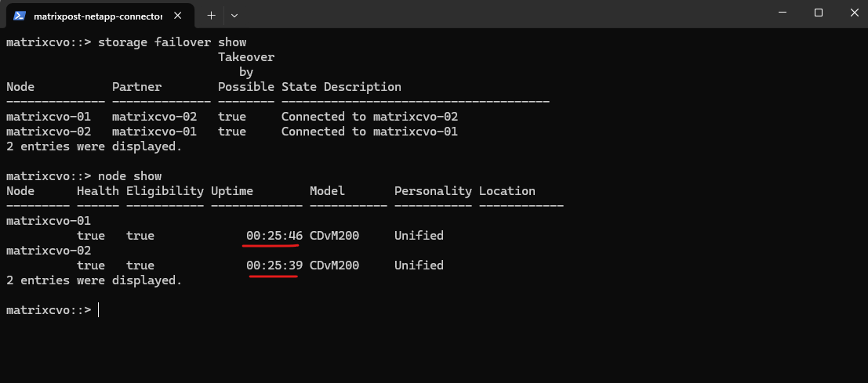Image resolution: width=868 pixels, height=383 pixels.
Task: Click the 'storage failover show' command text
Action: pyautogui.click(x=172, y=42)
